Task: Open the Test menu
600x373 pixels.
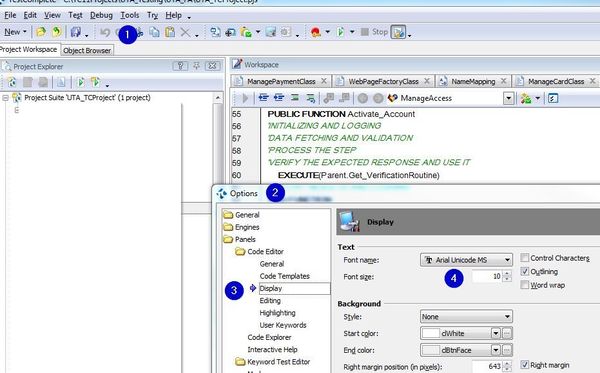Action: coord(75,15)
